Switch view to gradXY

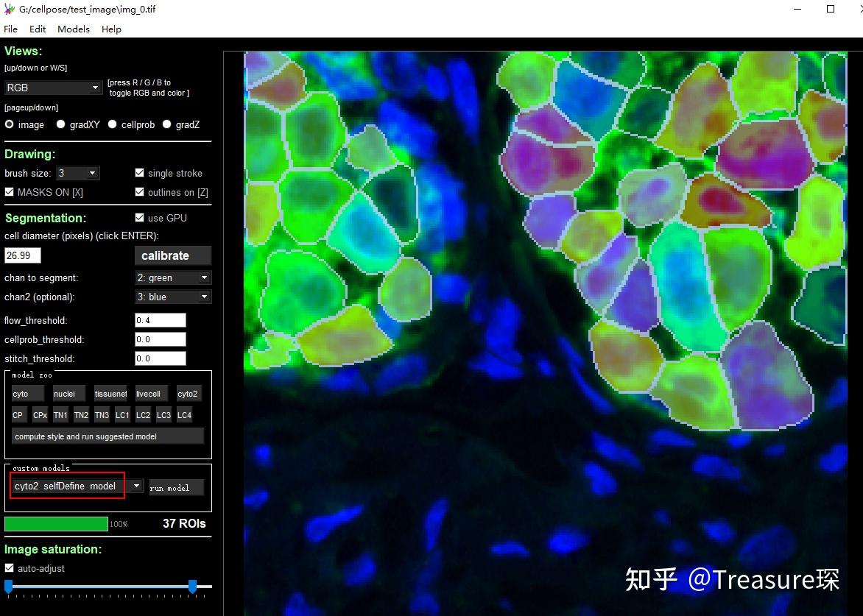point(61,124)
